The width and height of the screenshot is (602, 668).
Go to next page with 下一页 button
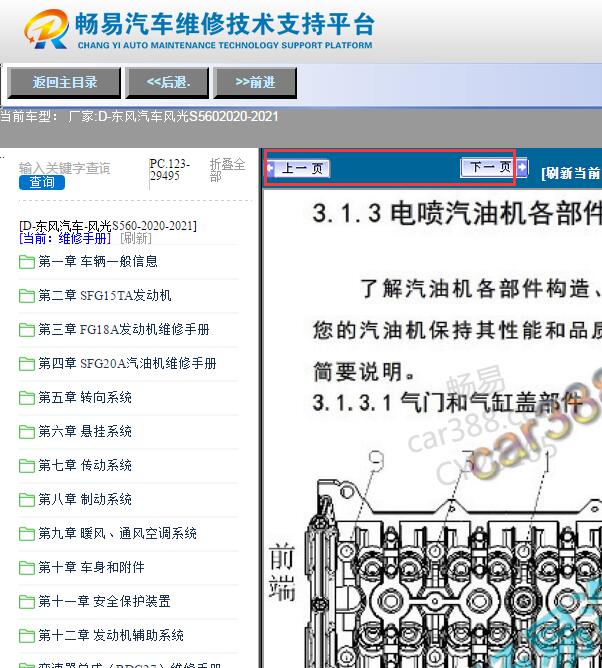488,167
